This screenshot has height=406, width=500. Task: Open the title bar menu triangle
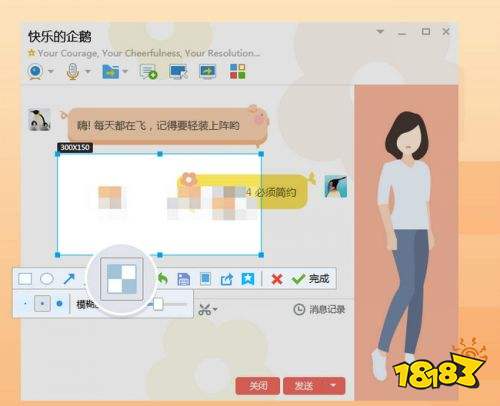click(380, 32)
